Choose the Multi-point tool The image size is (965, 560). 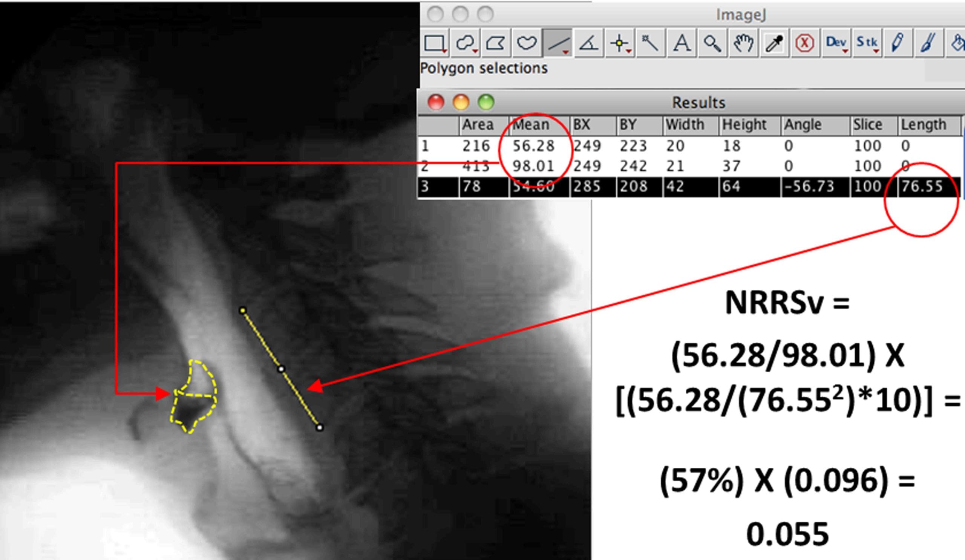[x=620, y=43]
